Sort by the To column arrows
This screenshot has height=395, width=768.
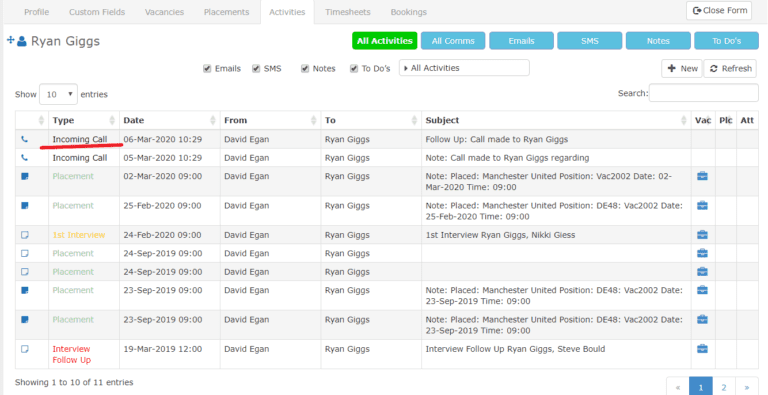click(414, 120)
